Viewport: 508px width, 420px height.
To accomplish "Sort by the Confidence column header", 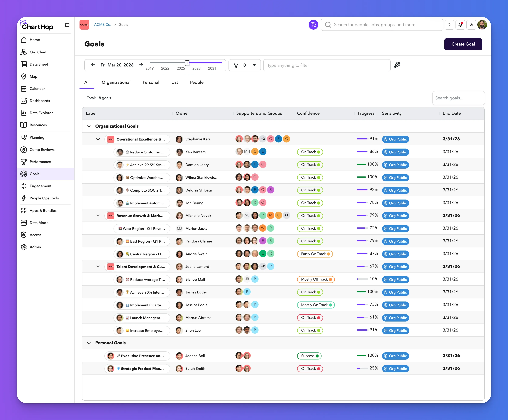I will coord(308,113).
